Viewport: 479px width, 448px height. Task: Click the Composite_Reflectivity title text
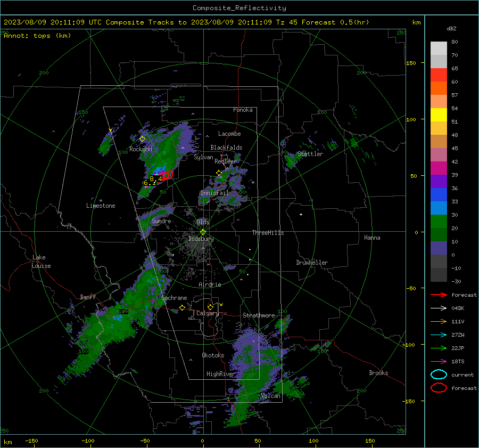tap(240, 8)
